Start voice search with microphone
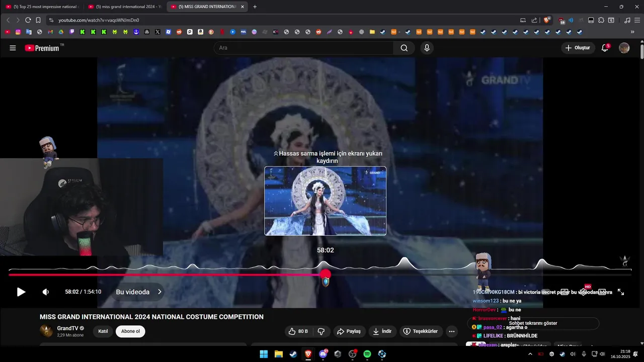644x362 pixels. coord(427,48)
